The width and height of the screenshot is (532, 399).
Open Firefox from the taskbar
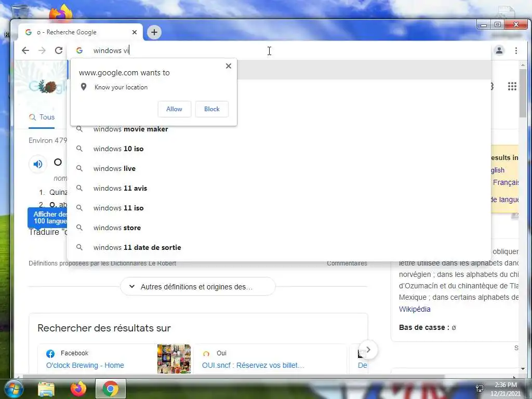pos(78,389)
